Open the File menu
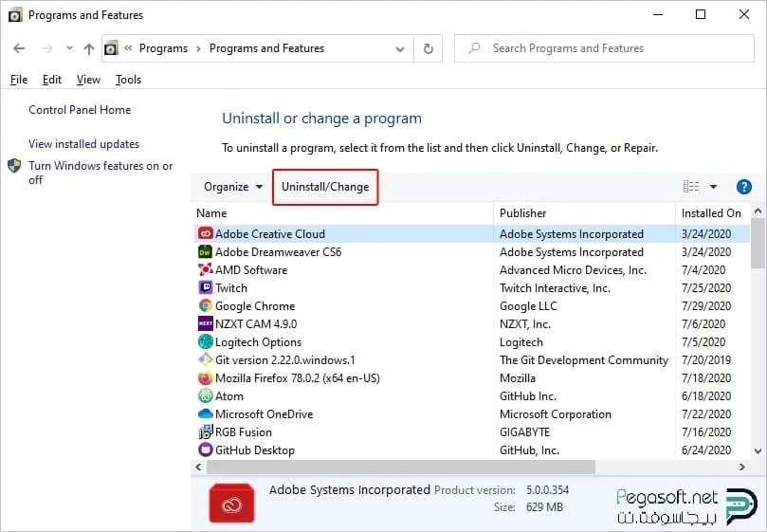 click(x=19, y=80)
